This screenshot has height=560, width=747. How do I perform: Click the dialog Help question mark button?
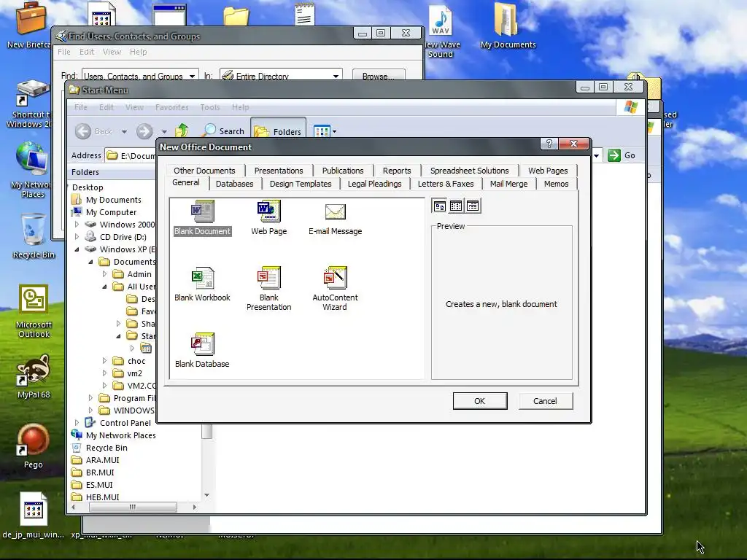[549, 144]
